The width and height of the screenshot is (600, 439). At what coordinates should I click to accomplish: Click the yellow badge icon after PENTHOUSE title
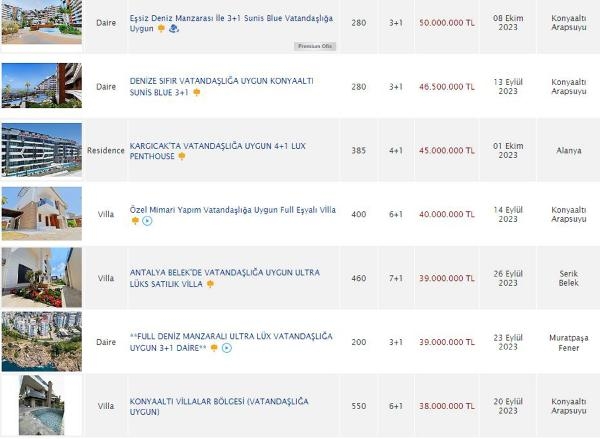182,156
